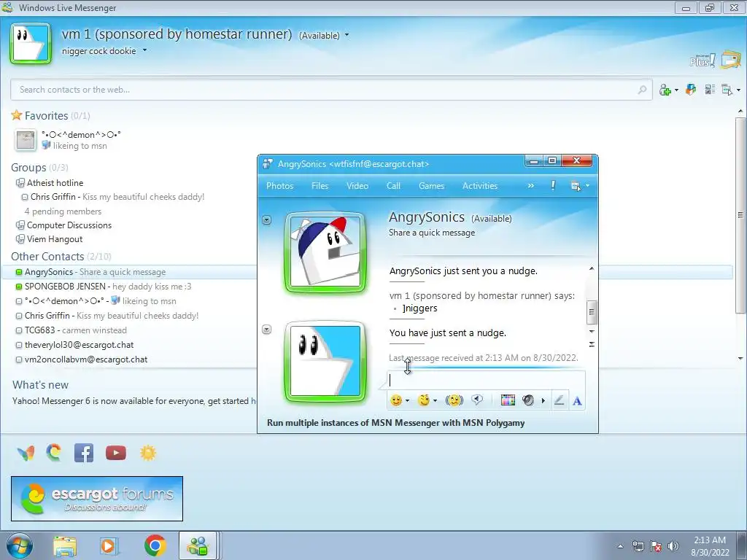Open Windows Explorer folder in taskbar

coord(65,545)
